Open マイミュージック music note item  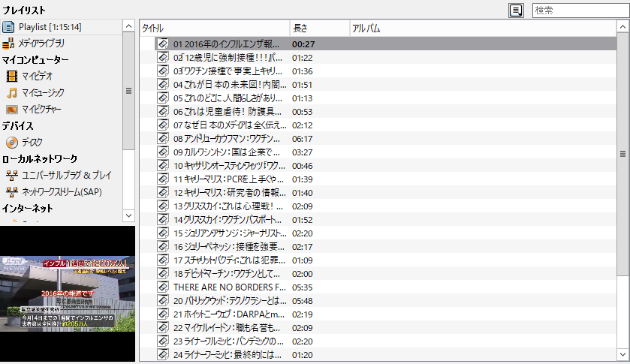coord(12,93)
